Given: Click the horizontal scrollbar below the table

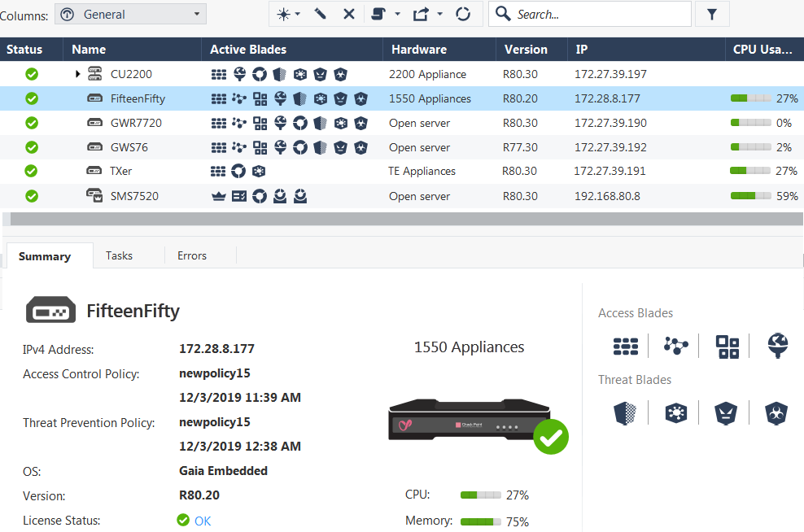Looking at the screenshot, I should tap(406, 219).
